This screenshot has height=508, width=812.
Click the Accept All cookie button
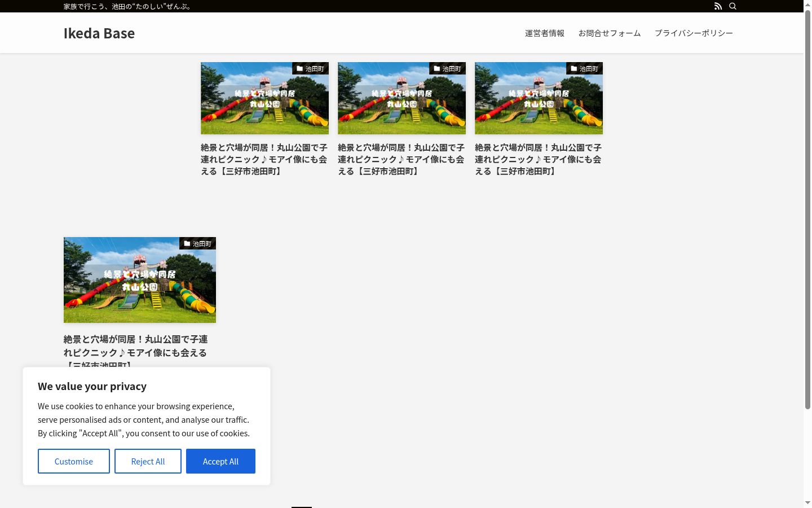220,461
